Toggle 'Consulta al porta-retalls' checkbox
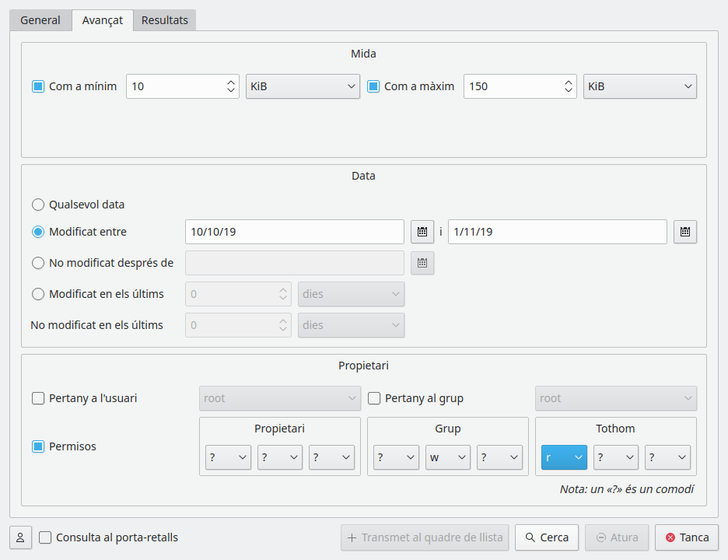The width and height of the screenshot is (728, 560). 46,537
